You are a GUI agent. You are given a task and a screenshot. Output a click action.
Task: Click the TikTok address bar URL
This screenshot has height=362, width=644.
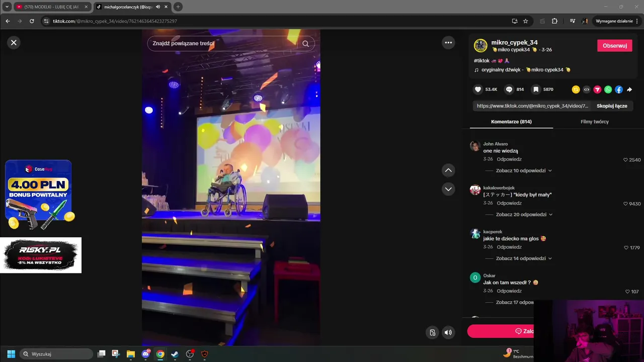115,21
